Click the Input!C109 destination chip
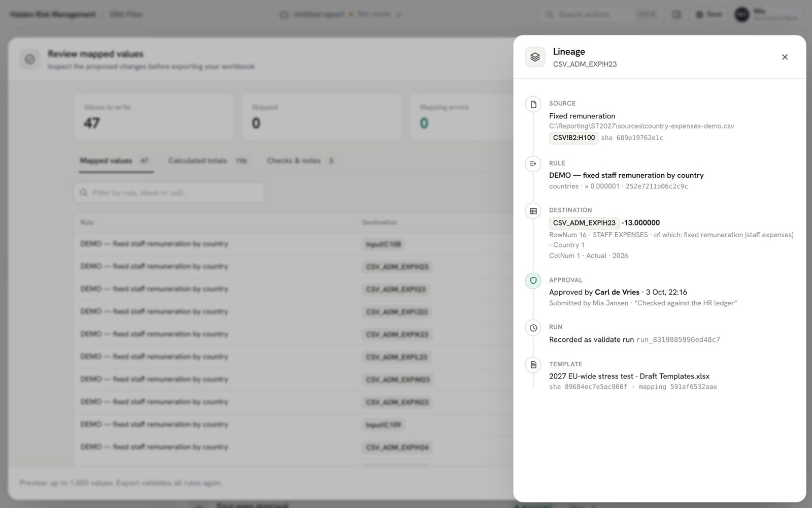 tap(383, 425)
